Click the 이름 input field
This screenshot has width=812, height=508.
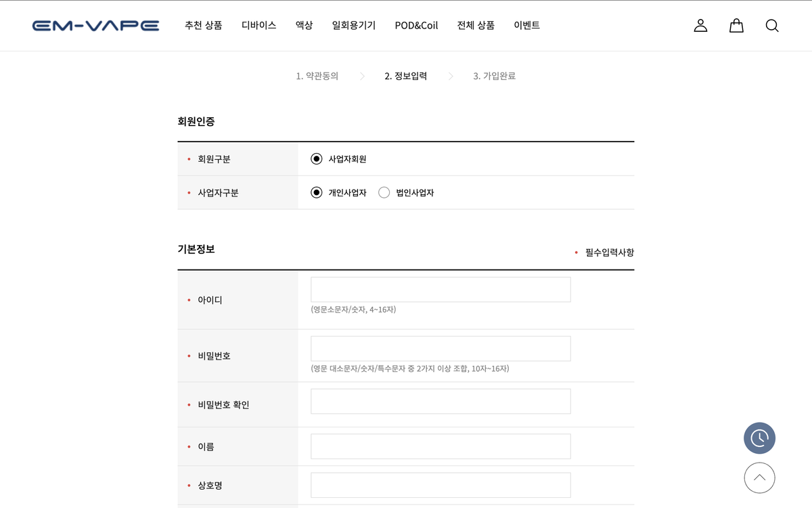tap(441, 446)
